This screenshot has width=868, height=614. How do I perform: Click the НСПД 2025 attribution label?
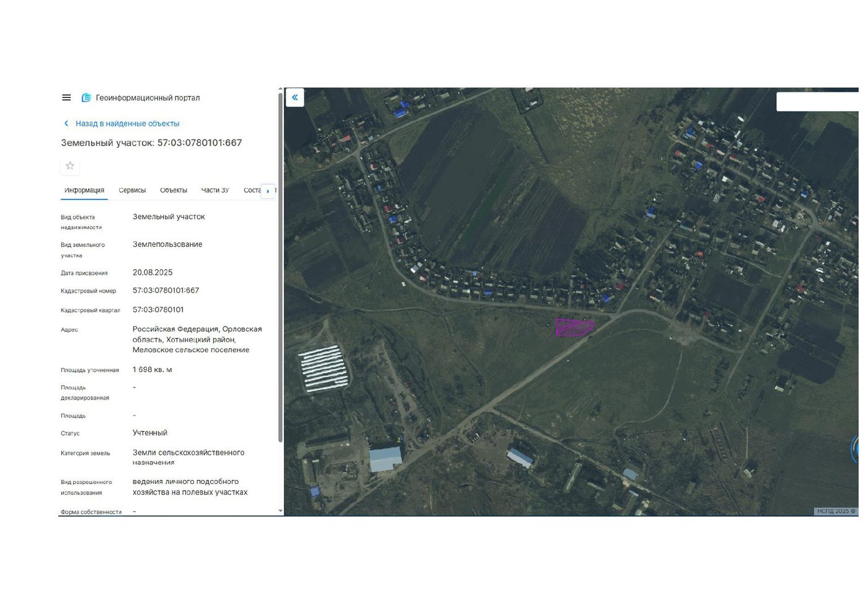click(836, 511)
